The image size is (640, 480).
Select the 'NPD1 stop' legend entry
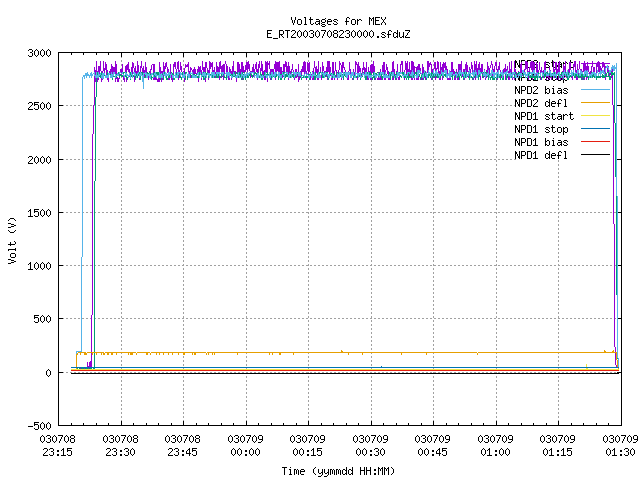pyautogui.click(x=541, y=129)
